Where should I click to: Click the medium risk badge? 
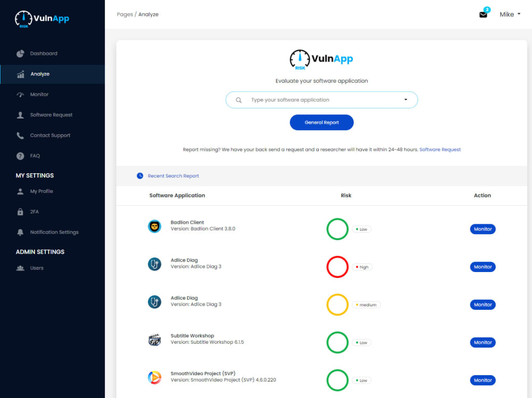[366, 305]
